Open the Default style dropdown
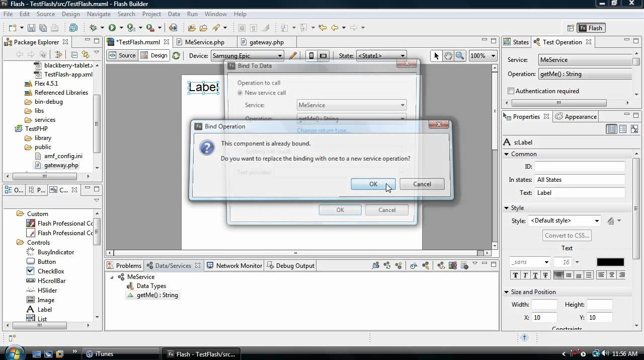644x360 pixels. pyautogui.click(x=565, y=221)
